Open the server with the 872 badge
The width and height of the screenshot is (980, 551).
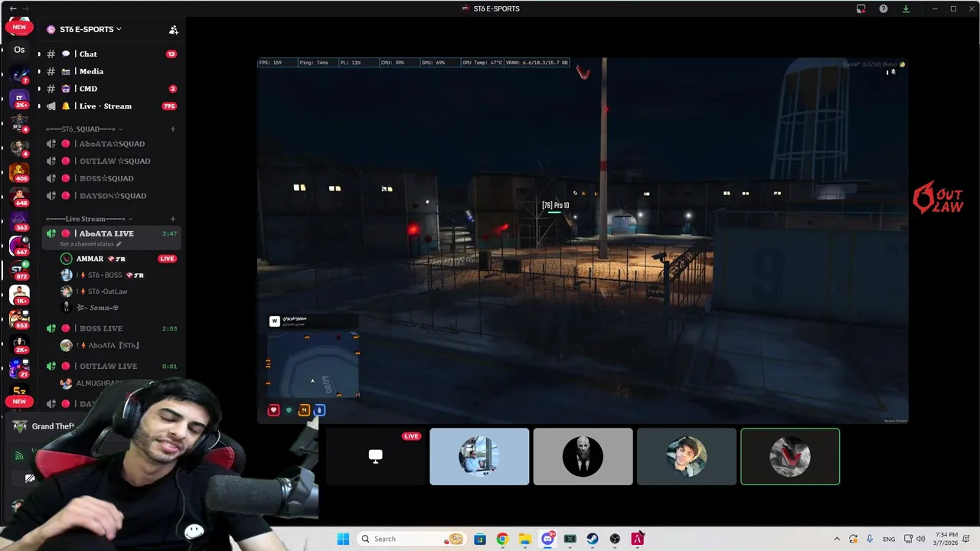click(19, 270)
